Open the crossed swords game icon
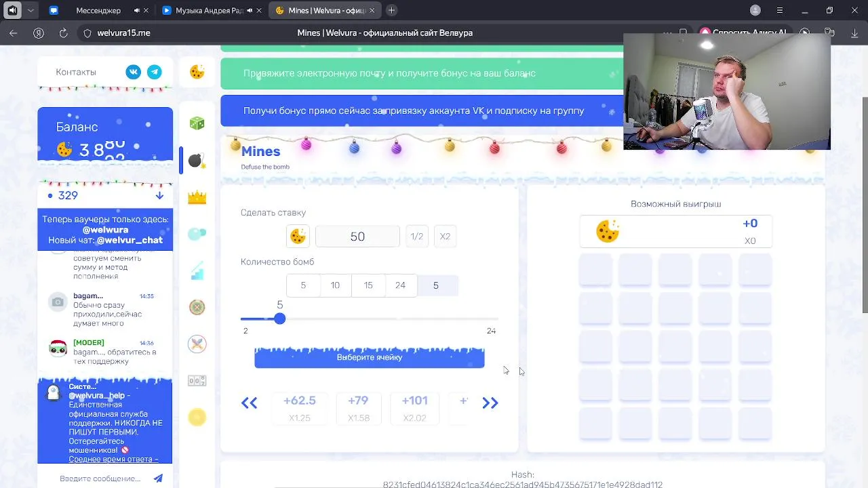 (x=197, y=344)
